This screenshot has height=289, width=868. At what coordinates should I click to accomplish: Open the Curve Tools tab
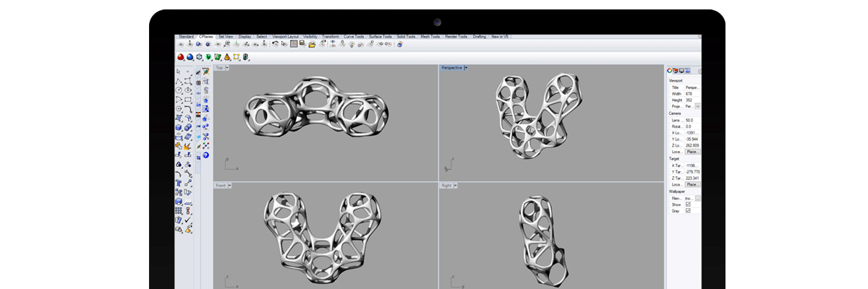(354, 36)
